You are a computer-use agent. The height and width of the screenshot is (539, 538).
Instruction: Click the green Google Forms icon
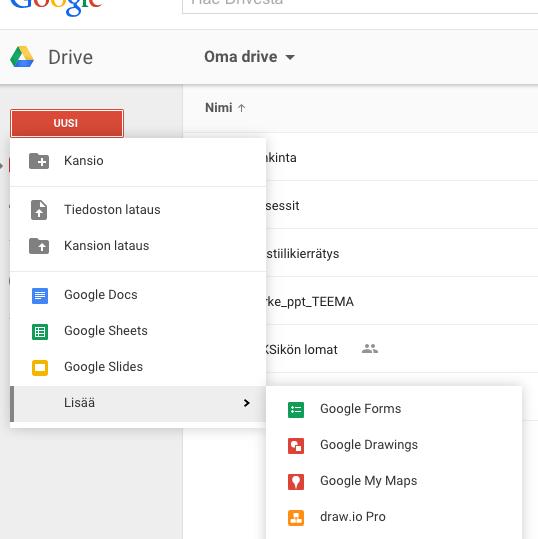pos(296,410)
